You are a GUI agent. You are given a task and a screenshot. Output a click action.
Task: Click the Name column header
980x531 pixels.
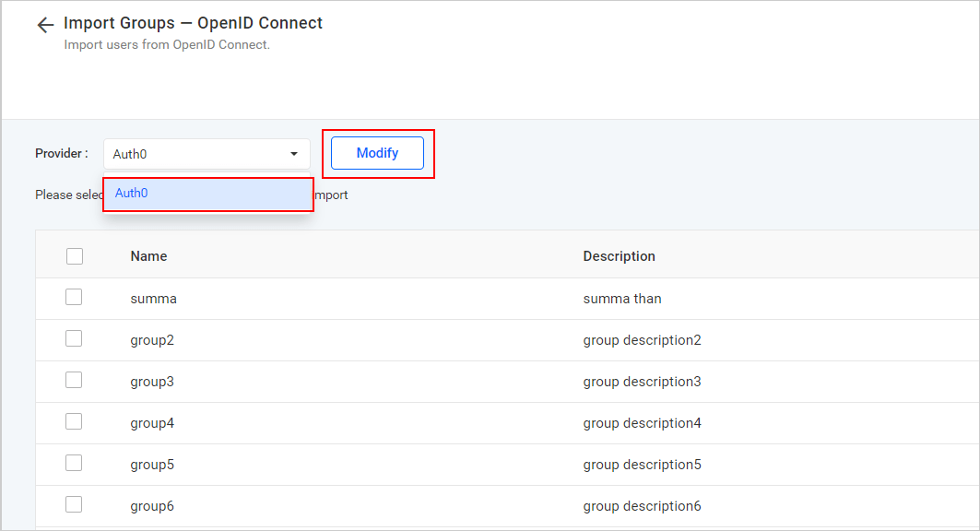148,255
